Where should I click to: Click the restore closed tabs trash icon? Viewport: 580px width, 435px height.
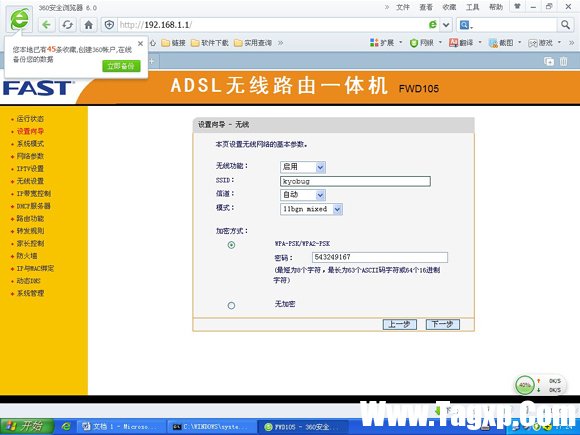coord(563,61)
